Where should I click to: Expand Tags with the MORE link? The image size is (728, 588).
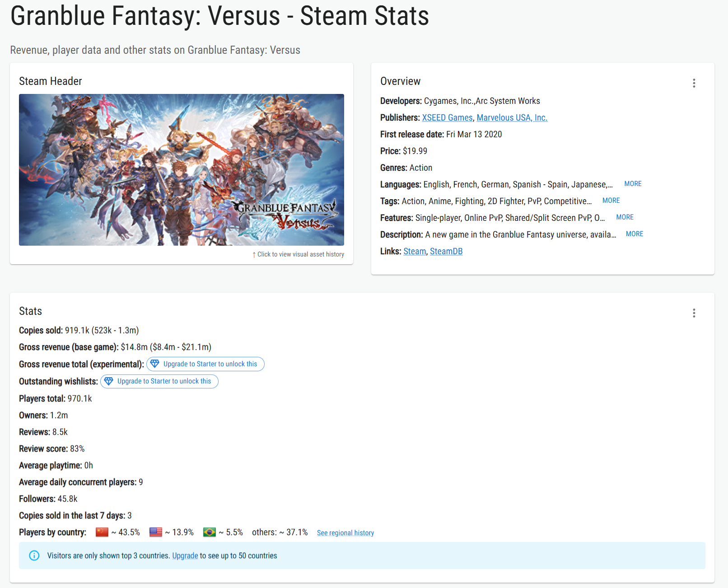point(611,201)
